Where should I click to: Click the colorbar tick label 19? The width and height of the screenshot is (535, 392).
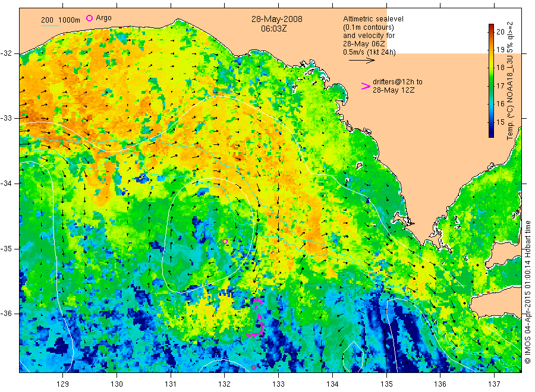click(x=500, y=50)
